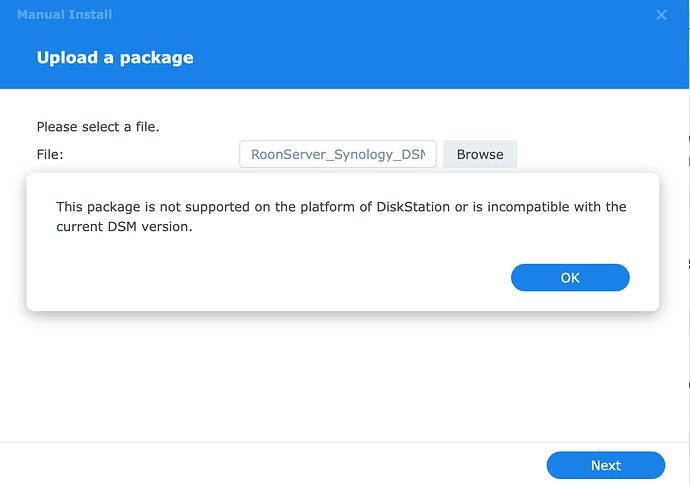The image size is (690, 486).
Task: Select the Upload a package heading
Action: pyautogui.click(x=115, y=58)
